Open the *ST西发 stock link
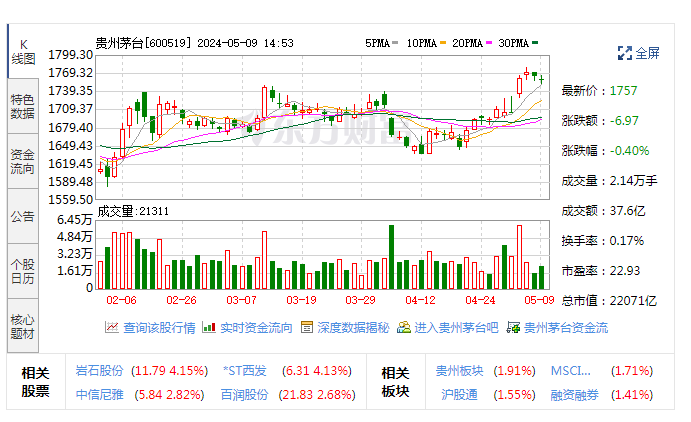 (245, 370)
